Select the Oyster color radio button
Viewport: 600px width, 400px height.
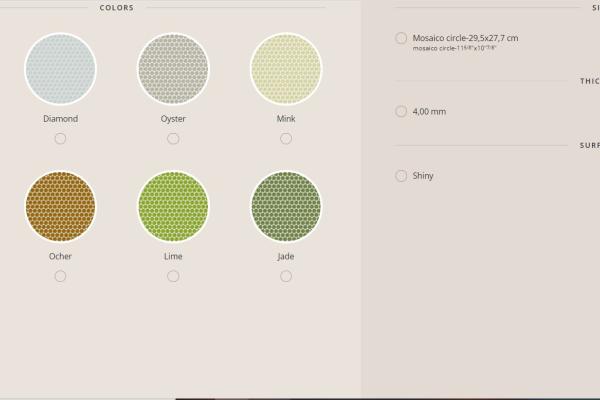173,139
